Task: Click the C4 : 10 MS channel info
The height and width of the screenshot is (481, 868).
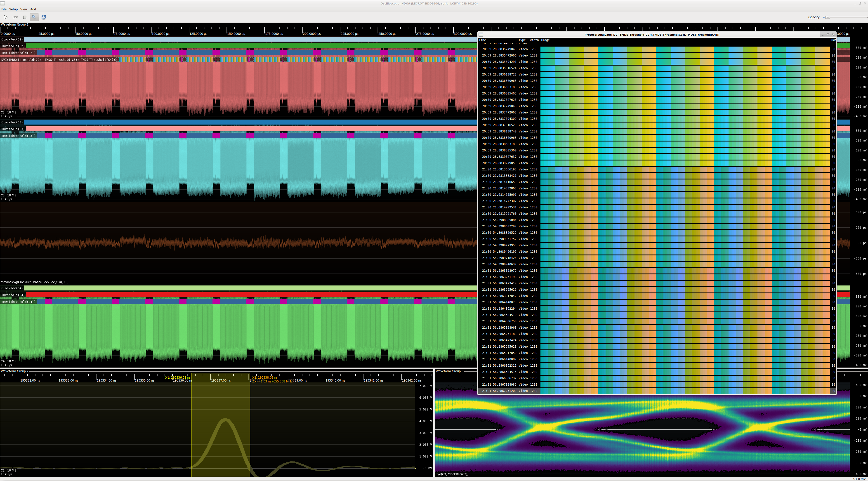Action: pos(9,361)
